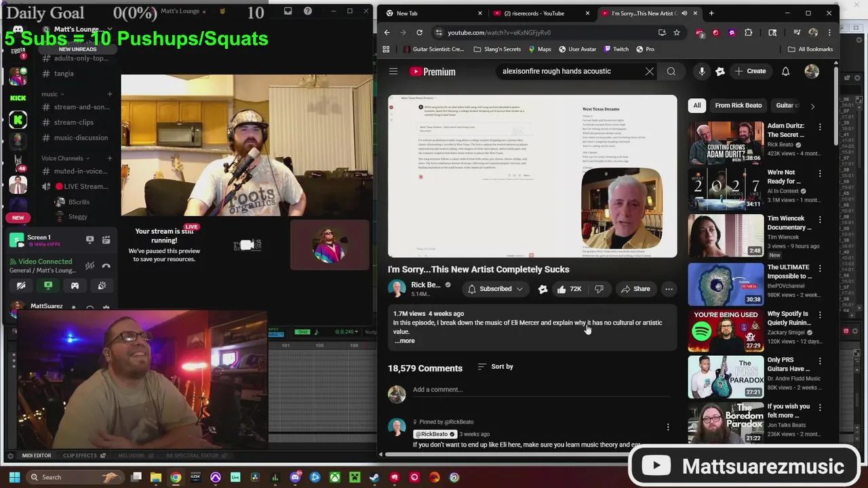Toggle Subscribed notification bell button
Screen dimensions: 868x488
click(x=496, y=289)
